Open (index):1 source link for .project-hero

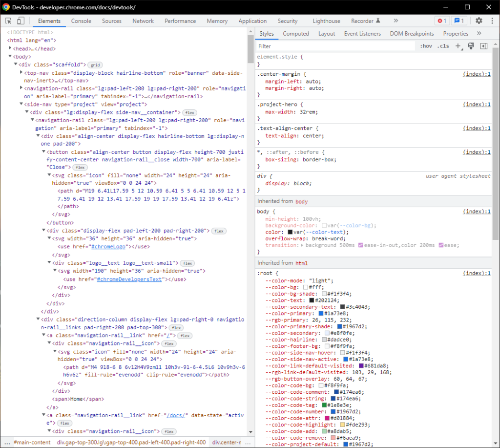coord(477,105)
